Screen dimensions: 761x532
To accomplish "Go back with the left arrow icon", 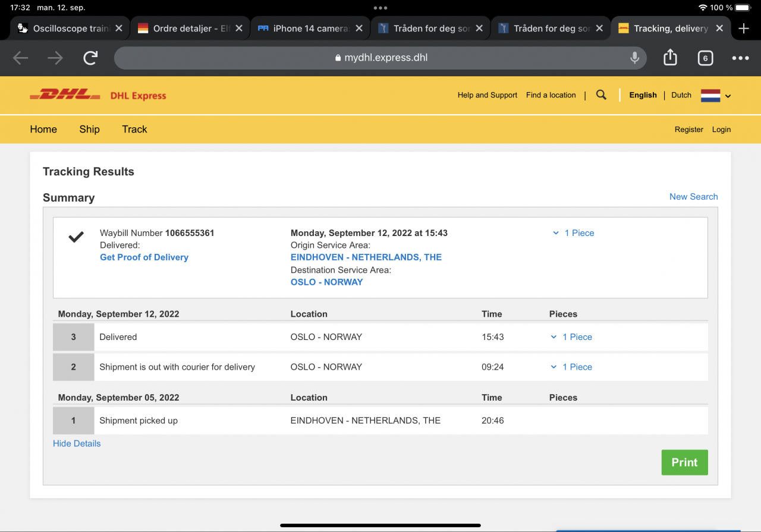I will point(21,58).
